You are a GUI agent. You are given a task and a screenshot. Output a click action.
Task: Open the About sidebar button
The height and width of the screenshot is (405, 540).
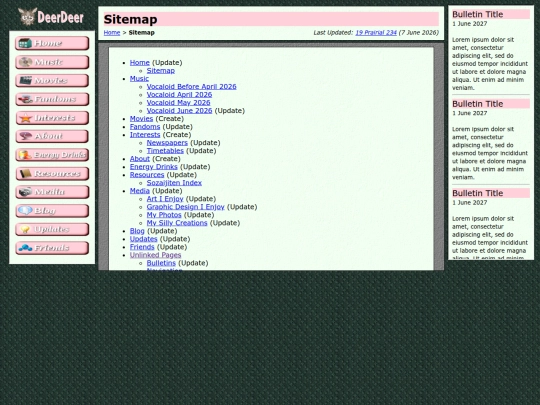[x=52, y=136]
